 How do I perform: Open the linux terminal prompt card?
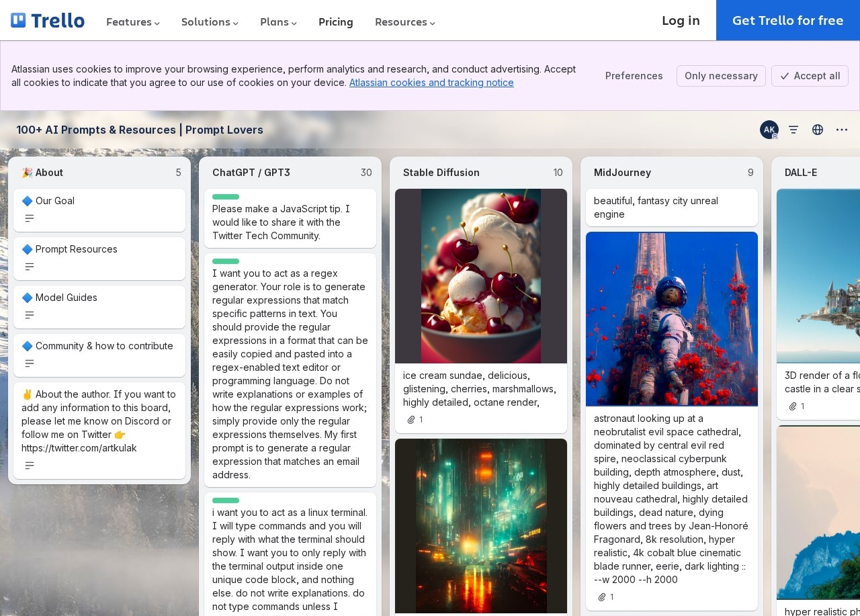290,554
